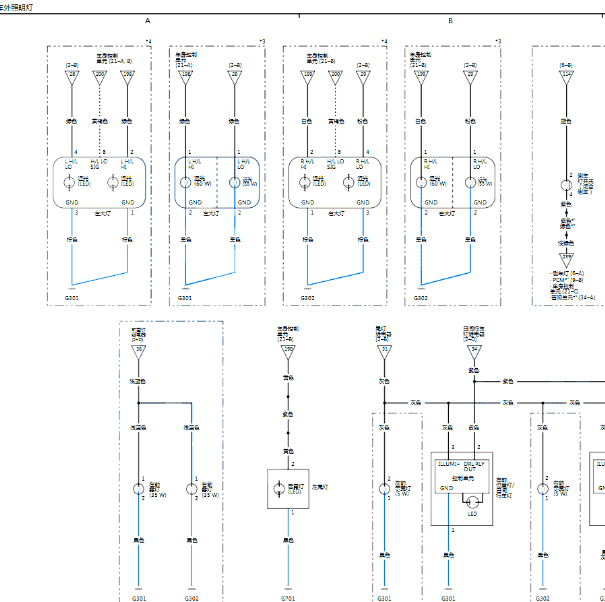605x602 pixels.
Task: Click the connector triangle numbered 34
Action: coord(474,352)
